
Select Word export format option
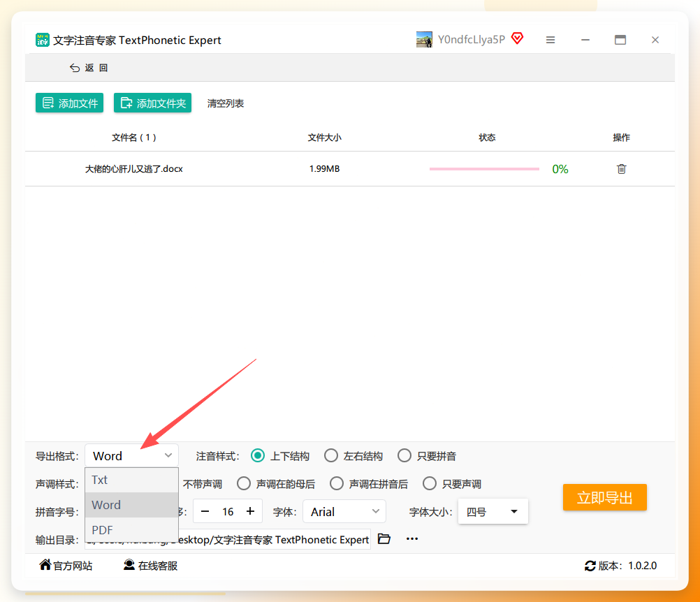click(132, 505)
